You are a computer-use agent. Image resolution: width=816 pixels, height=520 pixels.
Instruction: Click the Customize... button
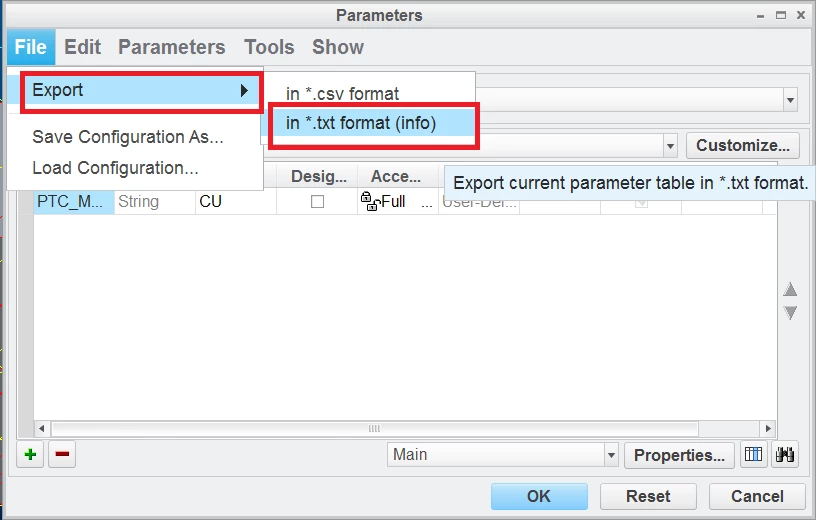(743, 145)
